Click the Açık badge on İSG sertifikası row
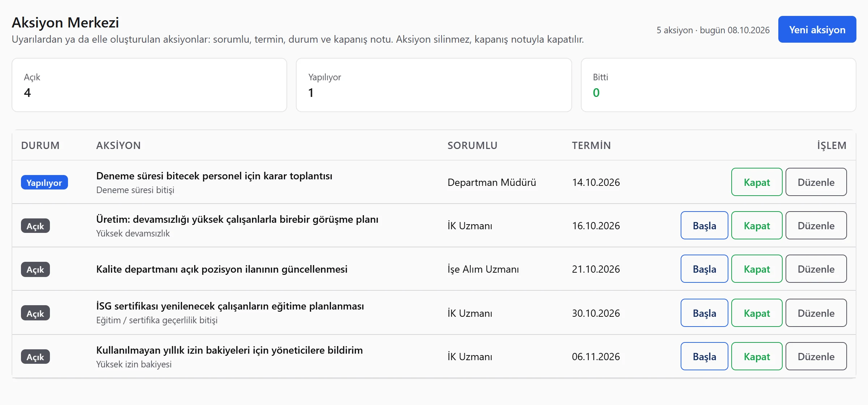This screenshot has width=868, height=405. click(x=35, y=313)
